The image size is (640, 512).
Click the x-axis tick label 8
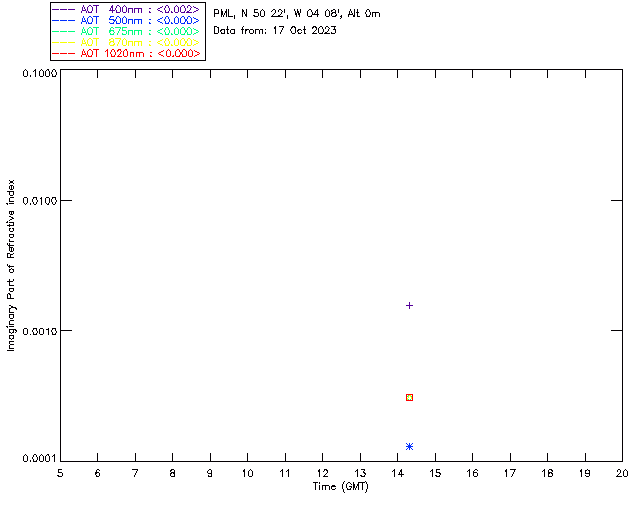tap(173, 473)
